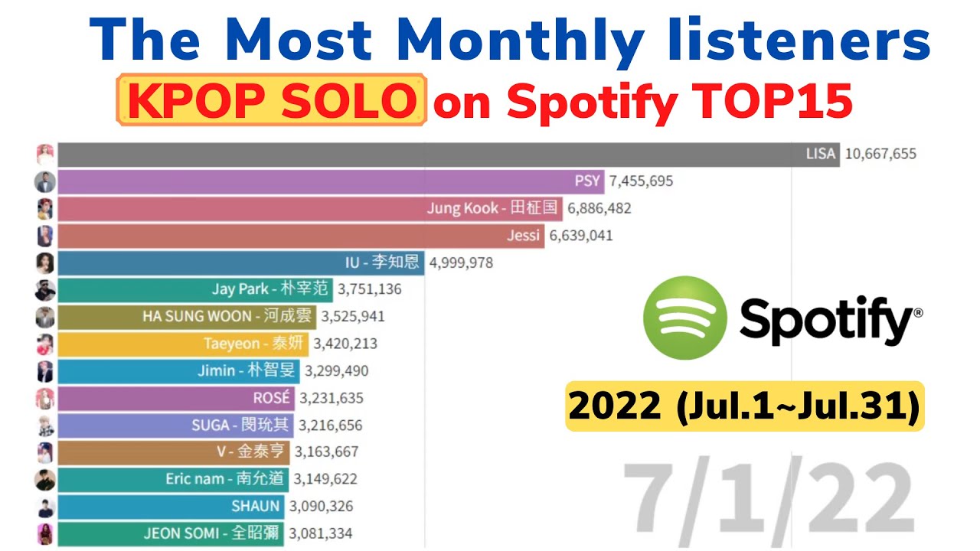Select Jay Park's avatar icon

[45, 290]
